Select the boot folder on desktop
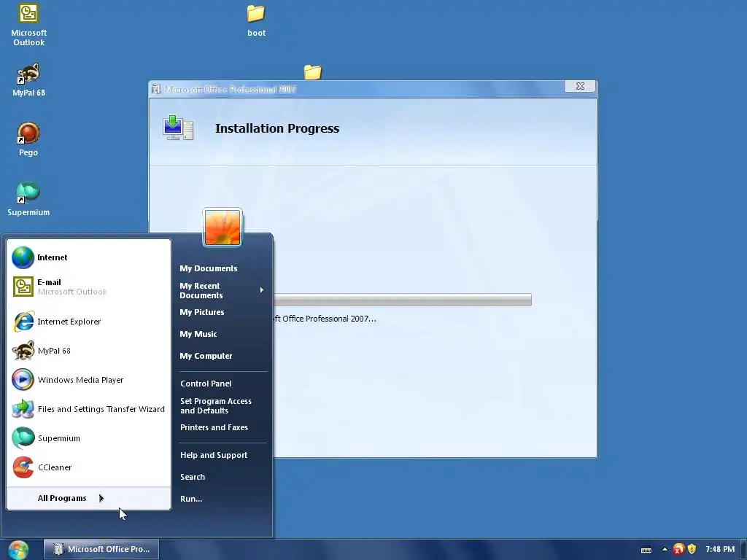The image size is (747, 560). 256,20
